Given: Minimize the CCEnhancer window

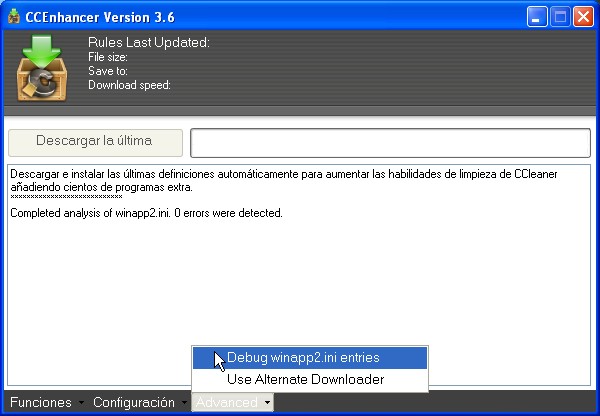Looking at the screenshot, I should [536, 16].
